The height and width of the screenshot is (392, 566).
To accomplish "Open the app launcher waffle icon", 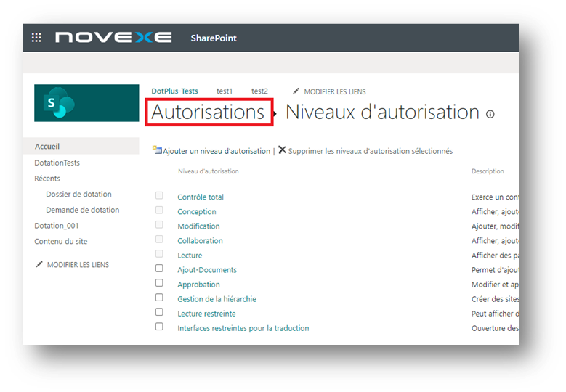I will pyautogui.click(x=36, y=38).
